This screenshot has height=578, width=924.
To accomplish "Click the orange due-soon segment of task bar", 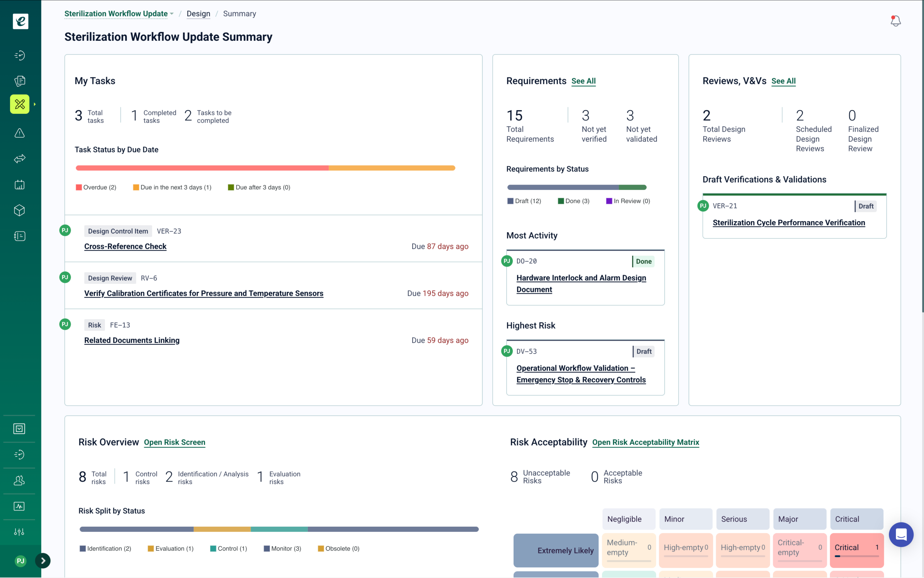I will pos(392,168).
